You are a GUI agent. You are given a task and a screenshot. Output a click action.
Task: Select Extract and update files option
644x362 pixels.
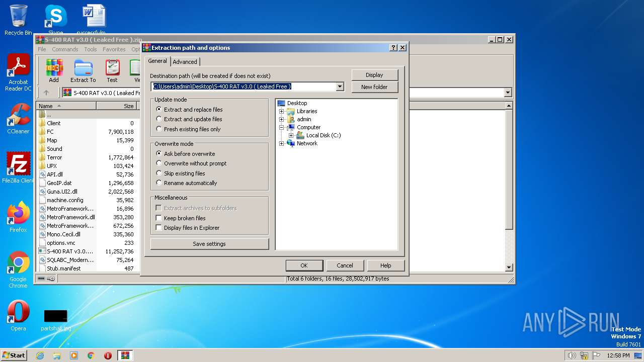coord(189,119)
